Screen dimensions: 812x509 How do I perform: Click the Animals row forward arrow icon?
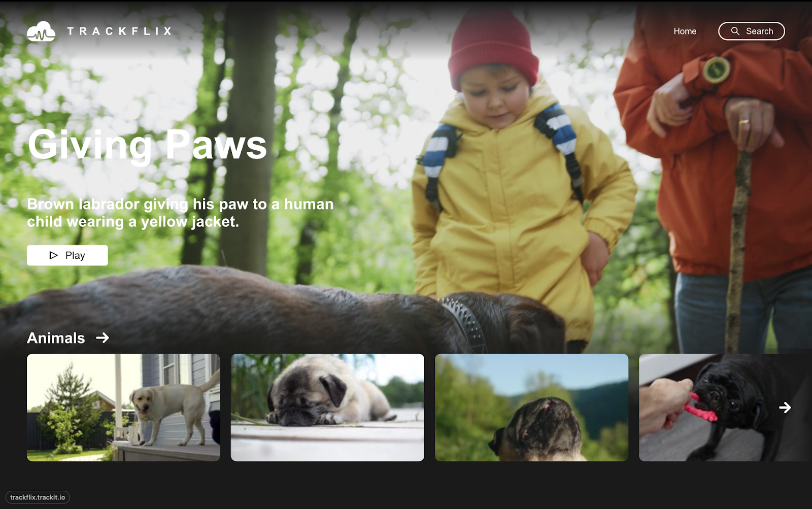pos(103,338)
